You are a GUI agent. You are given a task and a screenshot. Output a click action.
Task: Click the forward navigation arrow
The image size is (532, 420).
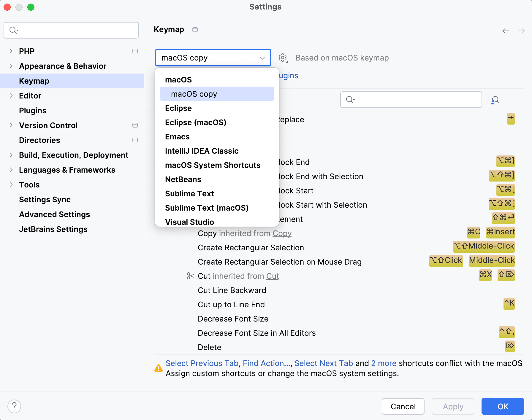(521, 31)
